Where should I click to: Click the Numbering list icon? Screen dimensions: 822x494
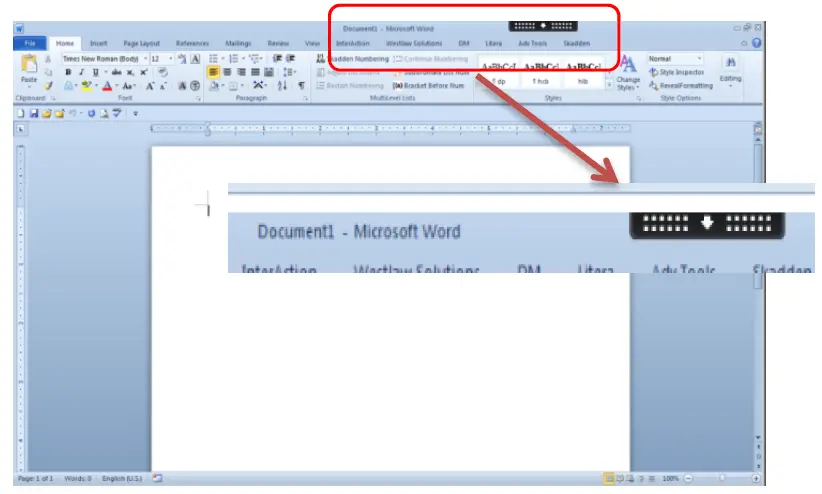233,59
